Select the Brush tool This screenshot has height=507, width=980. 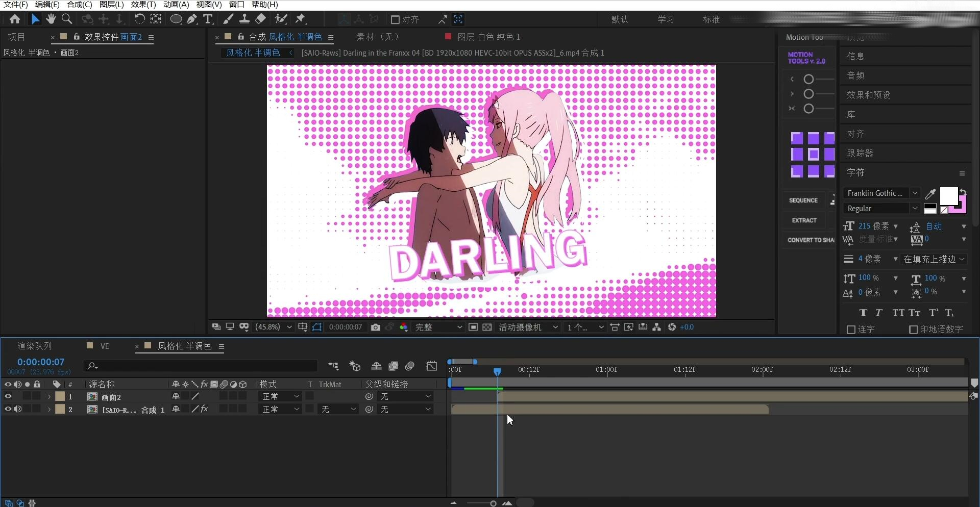[x=228, y=19]
